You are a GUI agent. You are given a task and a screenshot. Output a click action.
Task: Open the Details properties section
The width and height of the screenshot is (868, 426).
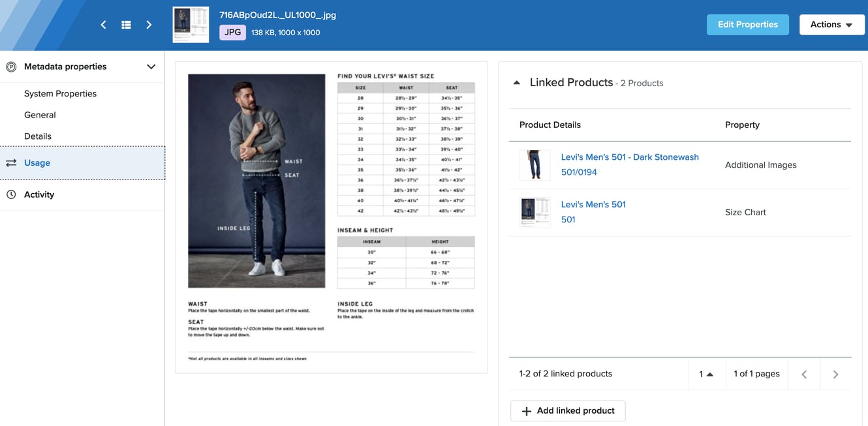(38, 136)
